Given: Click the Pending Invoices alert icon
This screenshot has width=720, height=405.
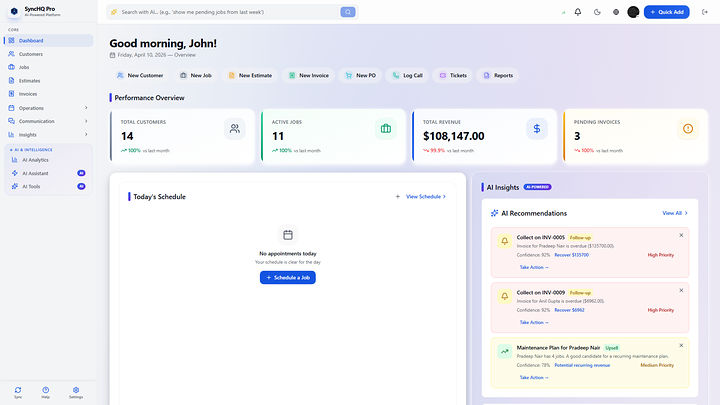Looking at the screenshot, I should [688, 129].
